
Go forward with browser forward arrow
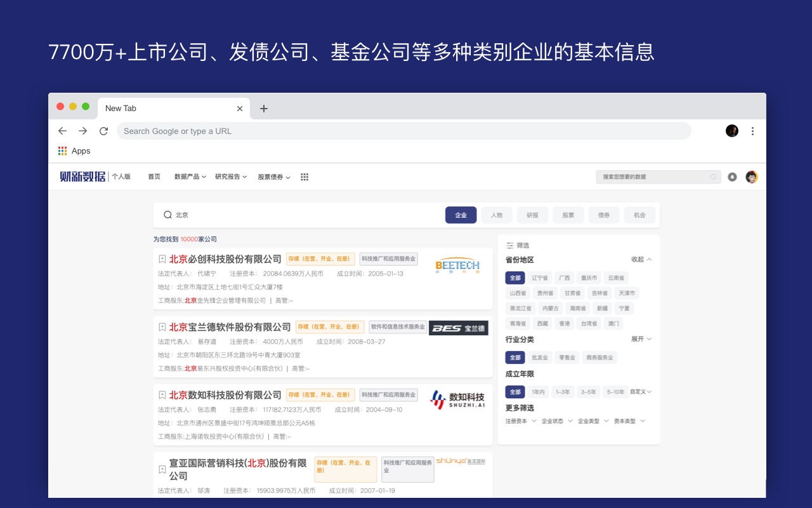click(x=82, y=131)
